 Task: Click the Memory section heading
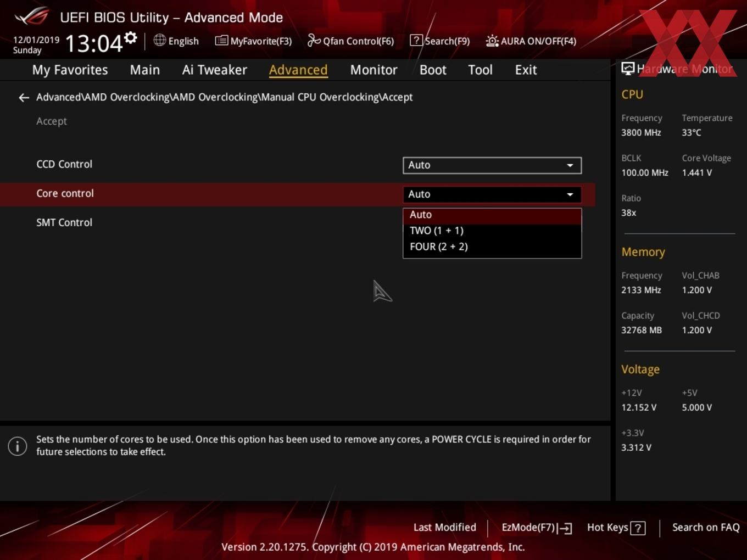(643, 252)
